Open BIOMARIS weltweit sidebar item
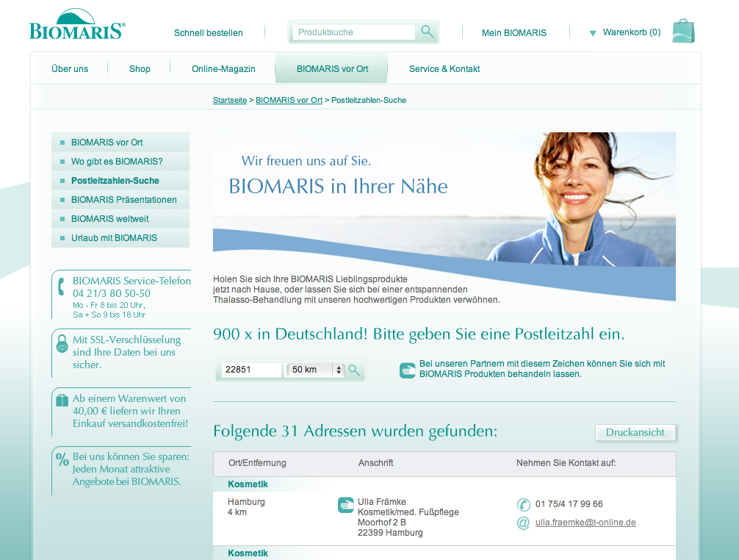739x560 pixels. tap(120, 219)
